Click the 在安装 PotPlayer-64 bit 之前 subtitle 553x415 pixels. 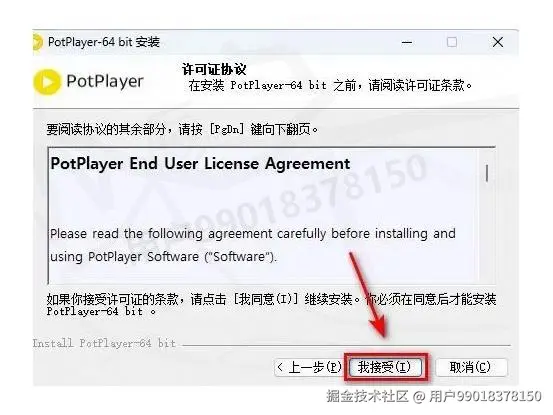pyautogui.click(x=330, y=85)
